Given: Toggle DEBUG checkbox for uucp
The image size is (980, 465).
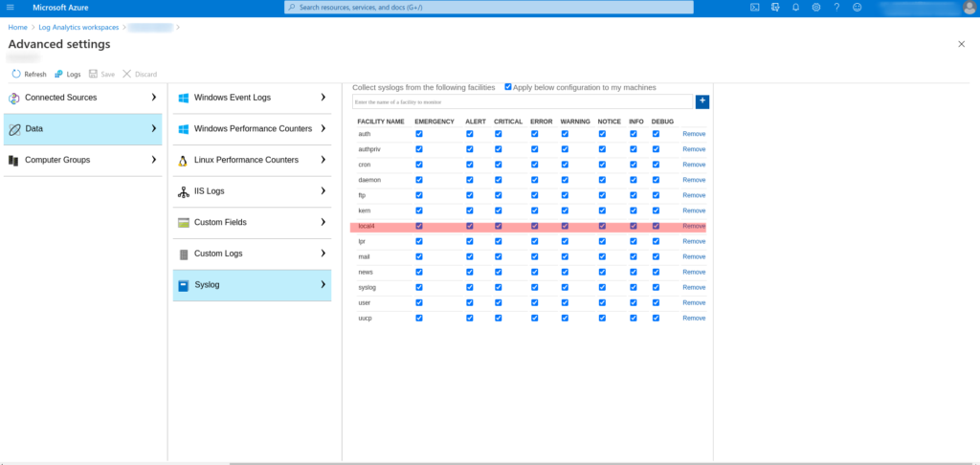Looking at the screenshot, I should pyautogui.click(x=656, y=318).
